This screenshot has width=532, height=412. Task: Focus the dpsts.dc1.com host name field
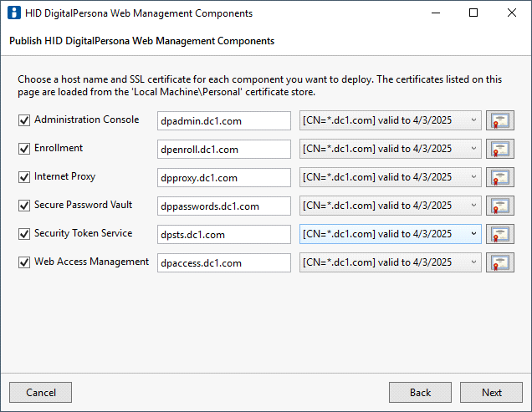point(223,235)
